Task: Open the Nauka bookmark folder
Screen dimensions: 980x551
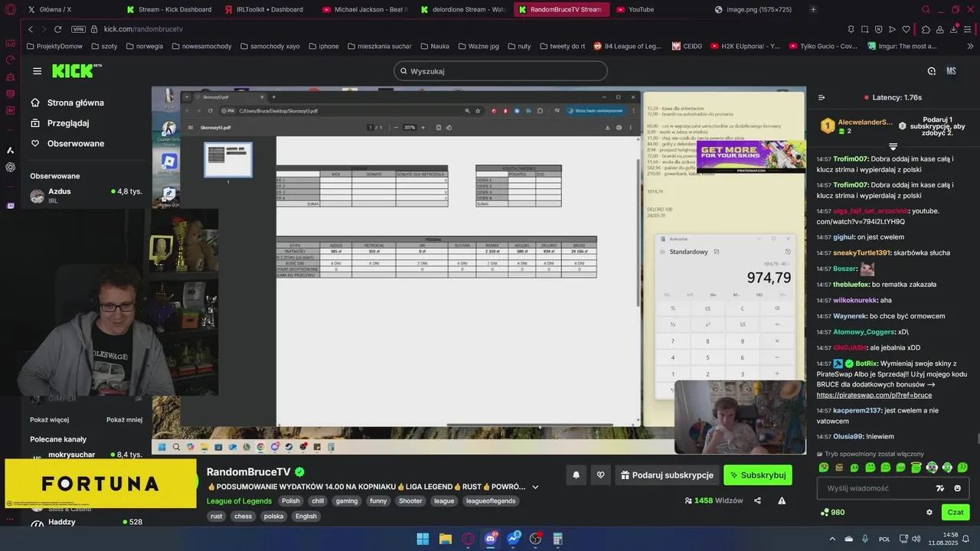Action: 434,46
